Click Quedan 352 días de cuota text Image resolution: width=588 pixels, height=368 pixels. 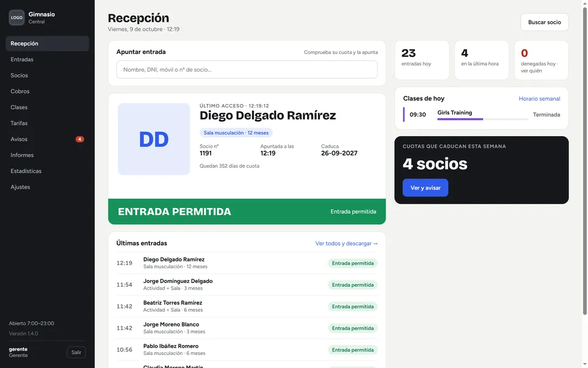(229, 166)
